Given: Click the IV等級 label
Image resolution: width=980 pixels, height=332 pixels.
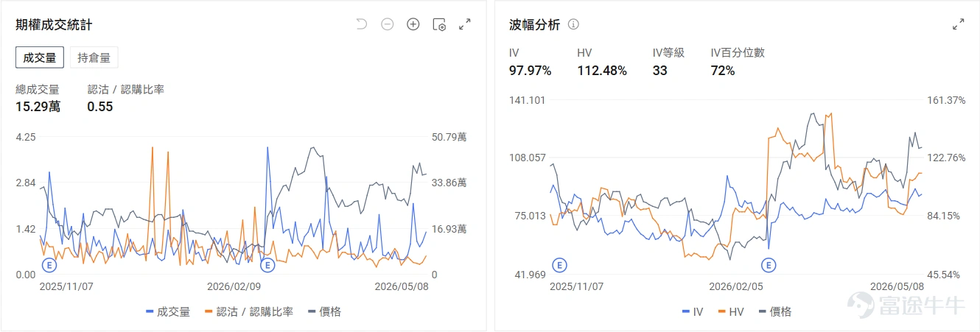Looking at the screenshot, I should pyautogui.click(x=668, y=53).
